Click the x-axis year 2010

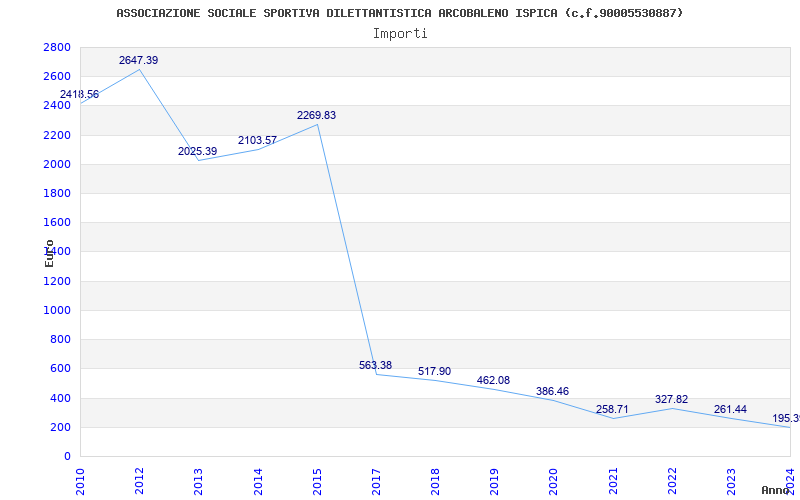80,481
